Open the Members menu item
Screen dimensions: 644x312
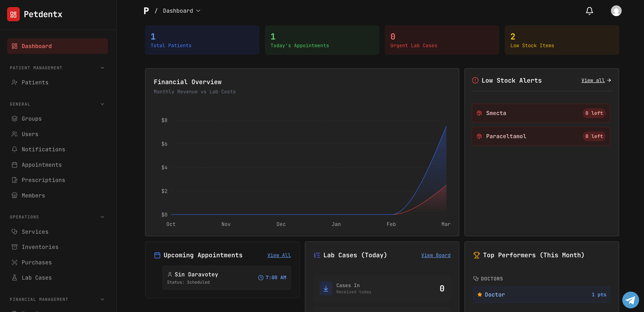point(33,195)
